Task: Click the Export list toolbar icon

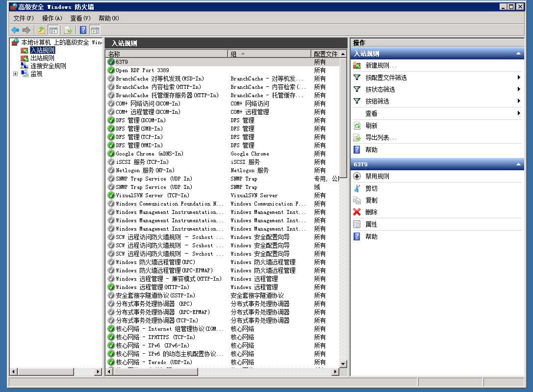Action: [68, 30]
